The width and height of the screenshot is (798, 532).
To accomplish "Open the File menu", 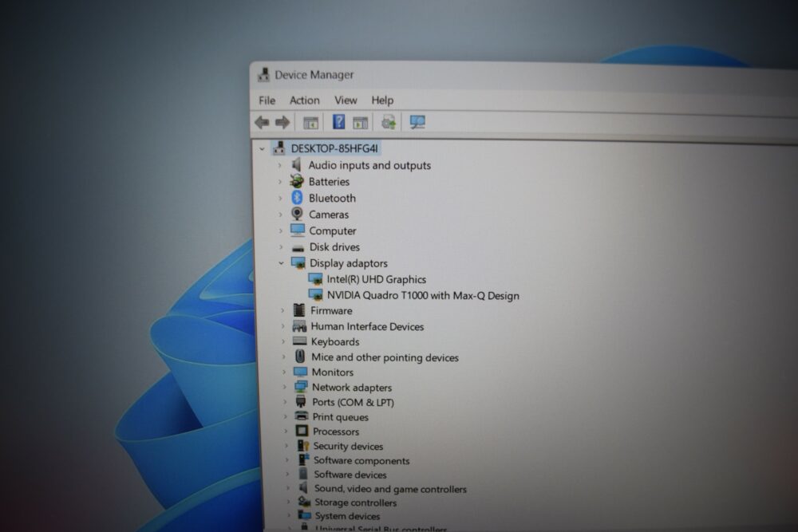I will click(267, 100).
